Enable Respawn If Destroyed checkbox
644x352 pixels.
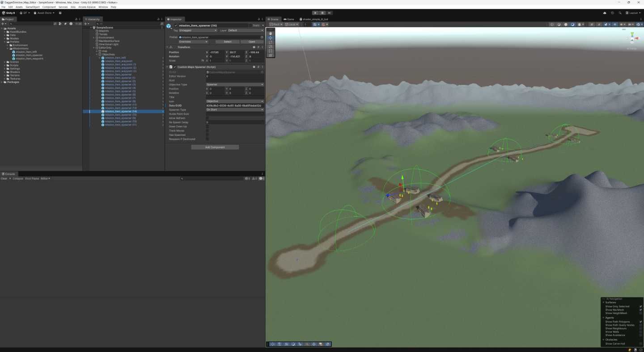point(207,139)
